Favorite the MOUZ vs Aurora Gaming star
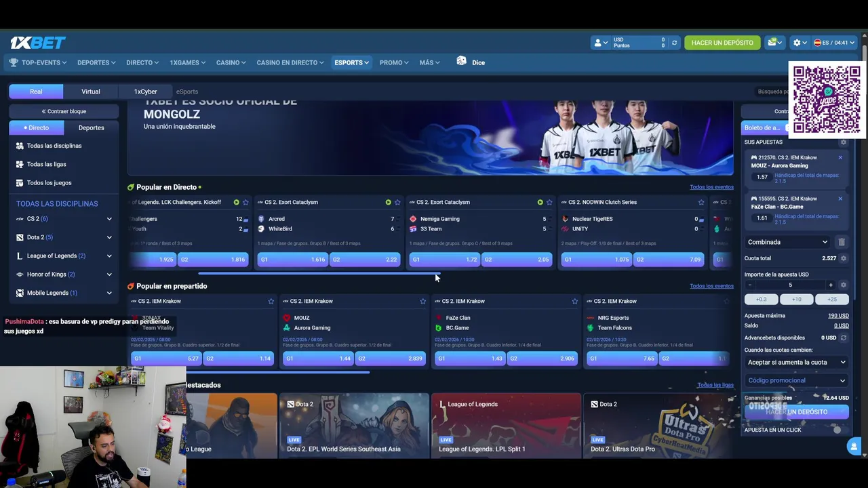 422,301
